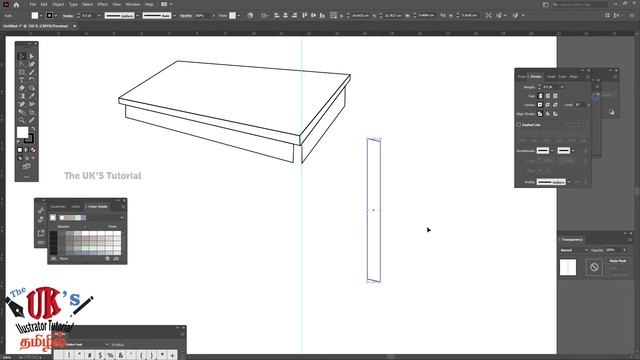Open the Basic brush definition dropdown

(174, 16)
